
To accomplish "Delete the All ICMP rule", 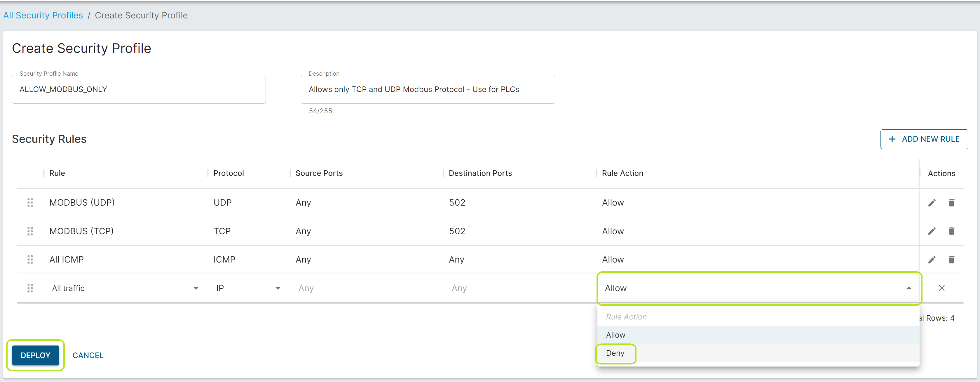I will coord(952,259).
